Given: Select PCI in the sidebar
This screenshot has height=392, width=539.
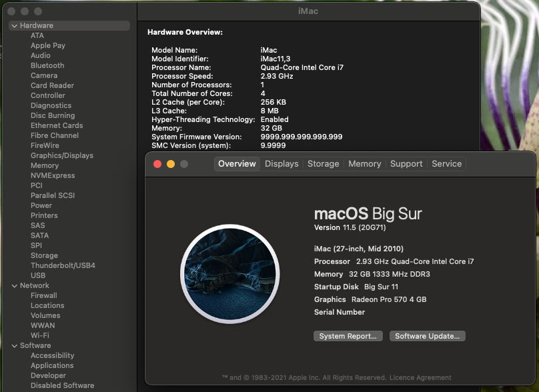Looking at the screenshot, I should pos(37,185).
